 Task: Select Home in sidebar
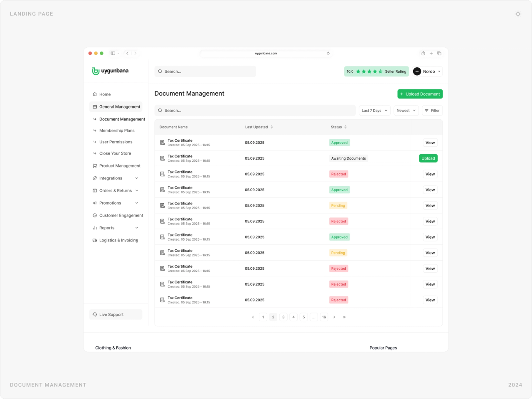116,94
